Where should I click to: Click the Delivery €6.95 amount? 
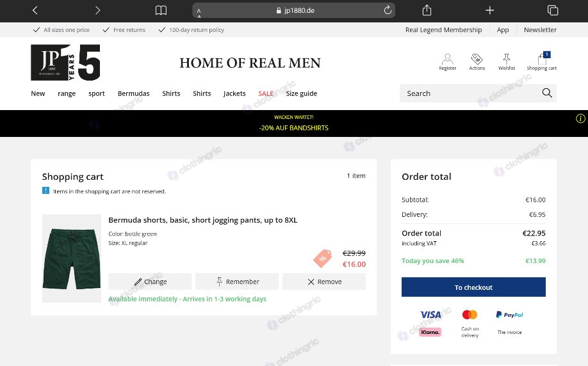pos(537,214)
